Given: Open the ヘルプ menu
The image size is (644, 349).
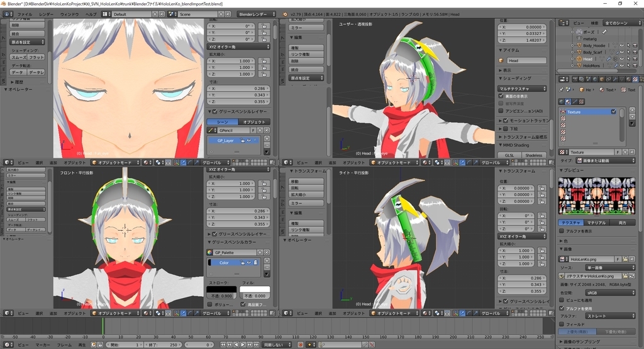Looking at the screenshot, I should click(91, 14).
